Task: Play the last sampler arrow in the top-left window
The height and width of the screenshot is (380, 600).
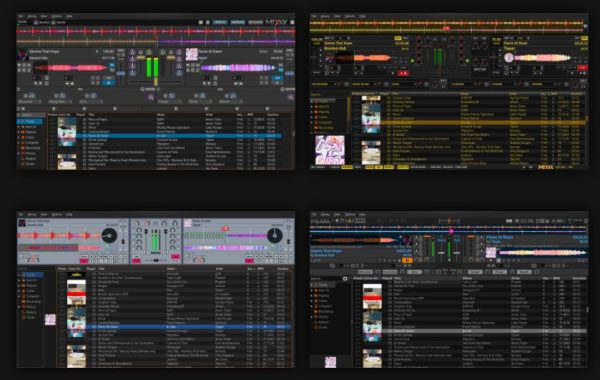Action: click(x=267, y=109)
